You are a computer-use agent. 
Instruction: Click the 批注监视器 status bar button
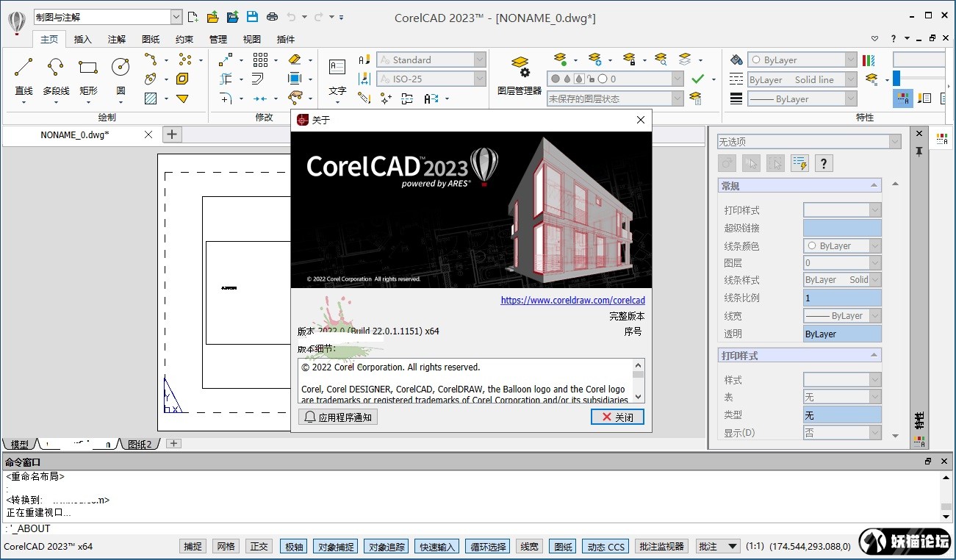[x=662, y=546]
